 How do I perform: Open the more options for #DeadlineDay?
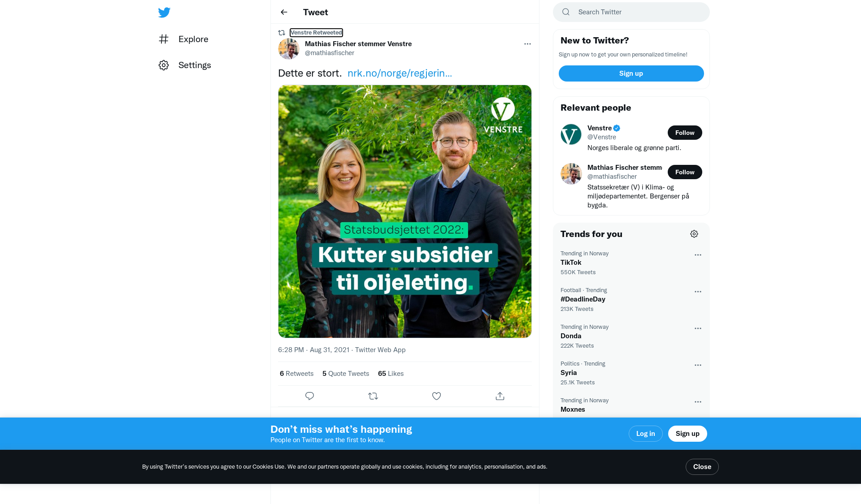(x=698, y=292)
